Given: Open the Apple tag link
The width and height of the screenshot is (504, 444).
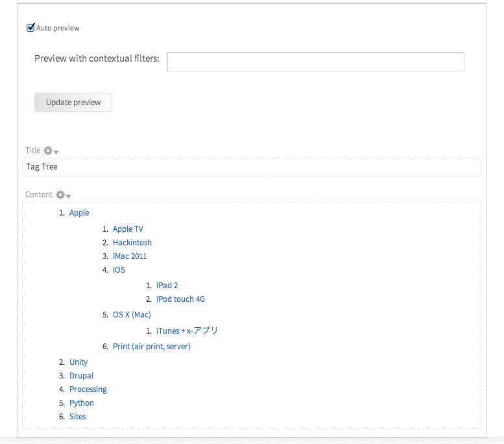Looking at the screenshot, I should tap(79, 213).
